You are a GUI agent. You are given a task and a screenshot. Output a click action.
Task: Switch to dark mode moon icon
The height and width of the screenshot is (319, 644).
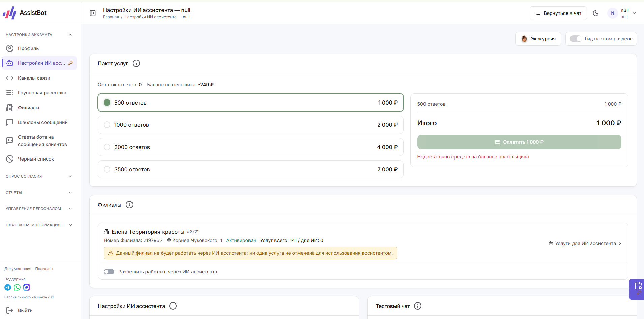click(596, 13)
